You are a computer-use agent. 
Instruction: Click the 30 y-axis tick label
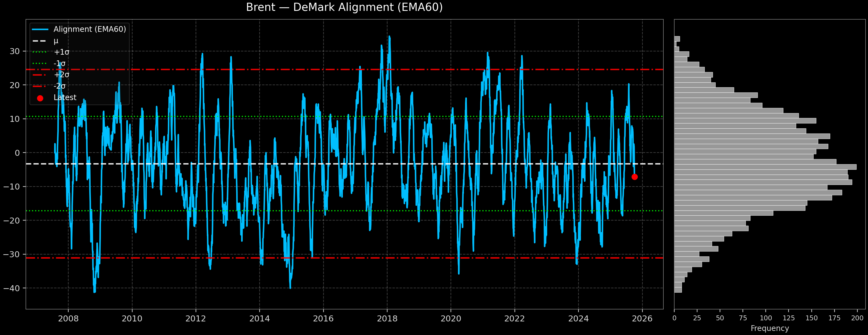[x=15, y=51]
